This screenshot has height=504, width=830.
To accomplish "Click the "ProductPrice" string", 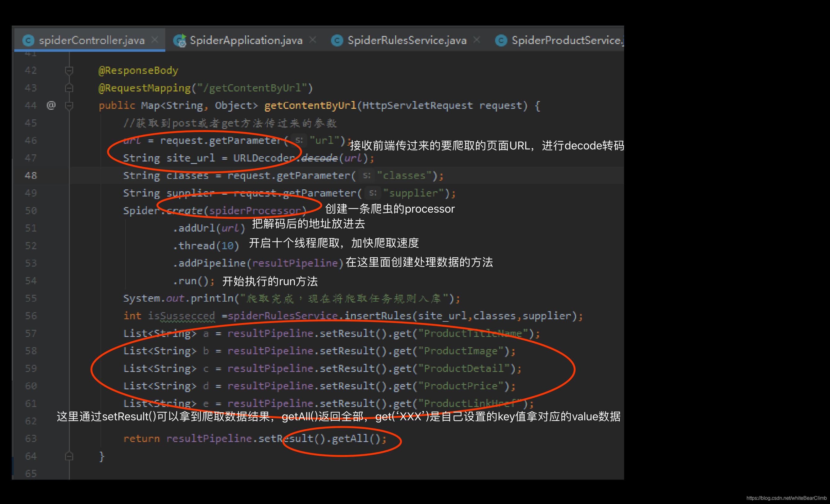I will pyautogui.click(x=461, y=386).
